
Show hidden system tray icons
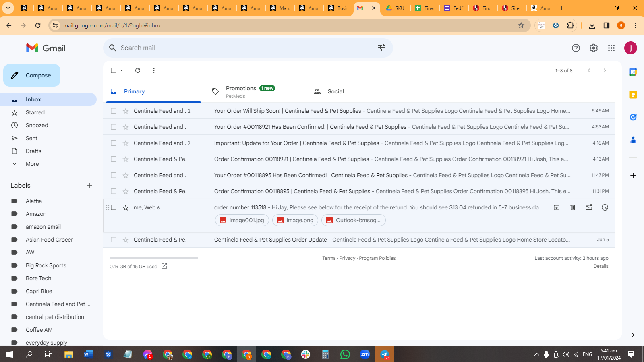point(536,354)
